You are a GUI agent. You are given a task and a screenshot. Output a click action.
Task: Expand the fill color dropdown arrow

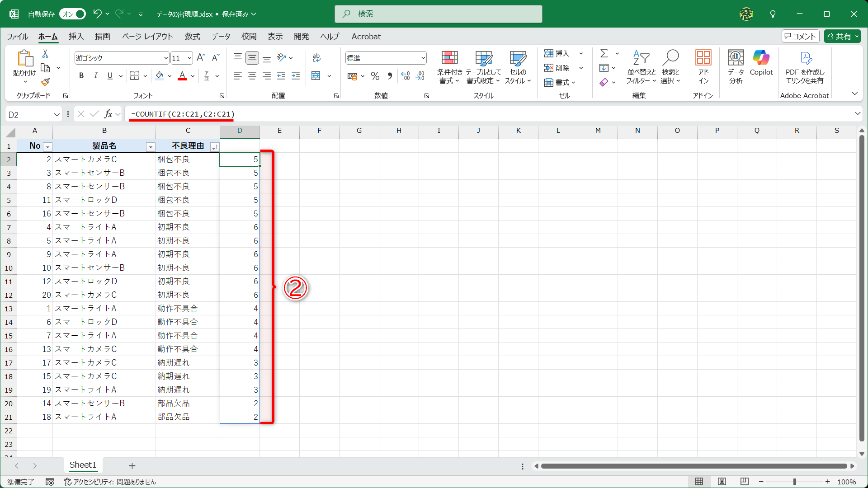pyautogui.click(x=170, y=76)
